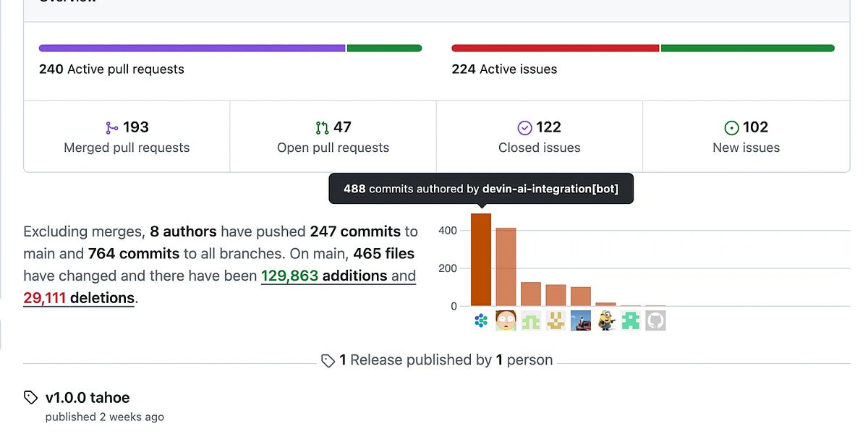868x434 pixels.
Task: Click the tag icon next to v1.0.0 tahoe
Action: pyautogui.click(x=30, y=397)
